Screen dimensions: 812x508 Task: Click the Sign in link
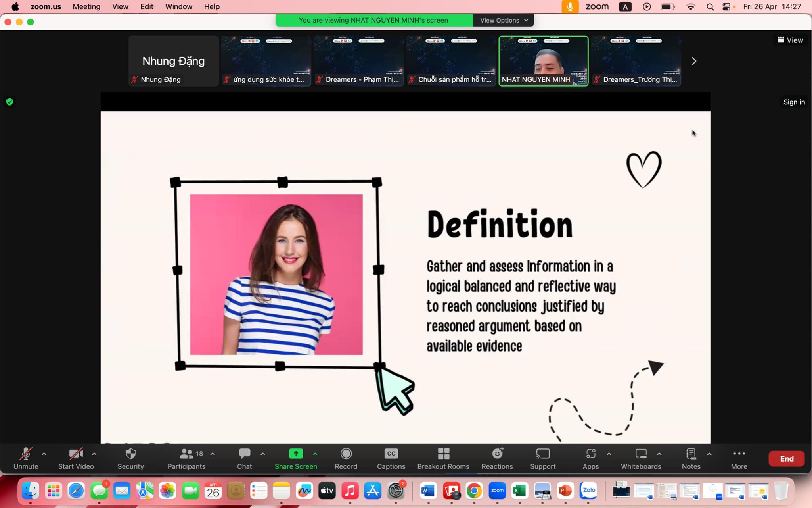pyautogui.click(x=794, y=102)
